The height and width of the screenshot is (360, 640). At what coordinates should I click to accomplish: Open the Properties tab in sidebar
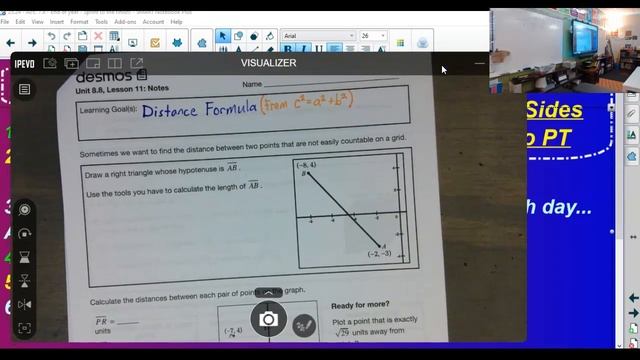632,135
